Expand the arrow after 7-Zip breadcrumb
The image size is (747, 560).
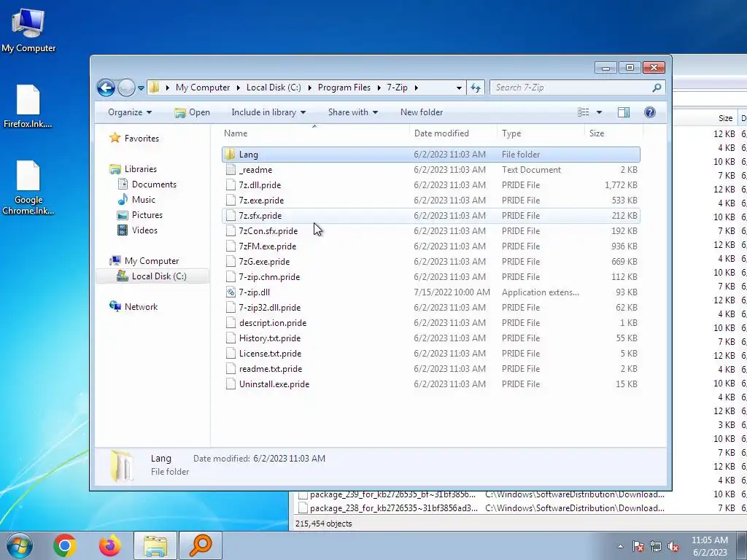(x=417, y=87)
